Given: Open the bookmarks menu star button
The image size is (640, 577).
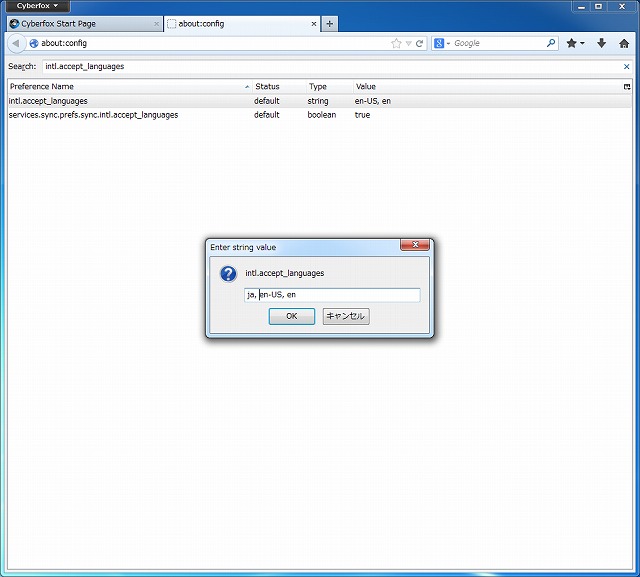Looking at the screenshot, I should click(575, 43).
